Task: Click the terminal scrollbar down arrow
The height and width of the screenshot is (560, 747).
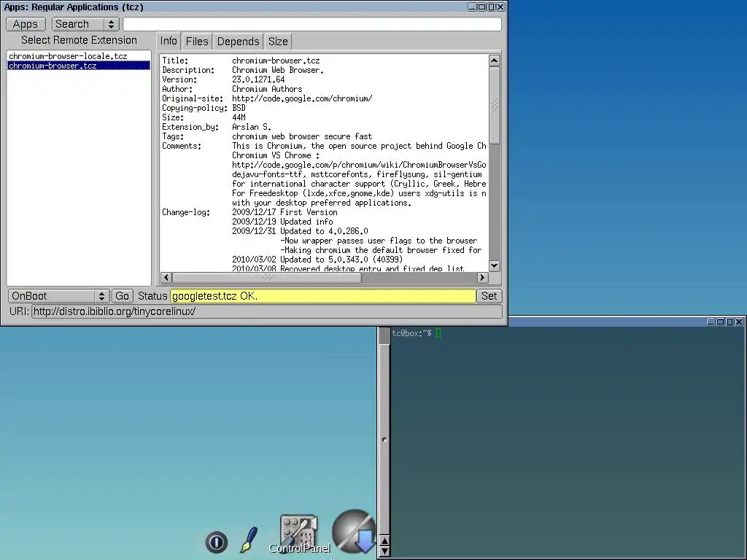Action: (384, 551)
